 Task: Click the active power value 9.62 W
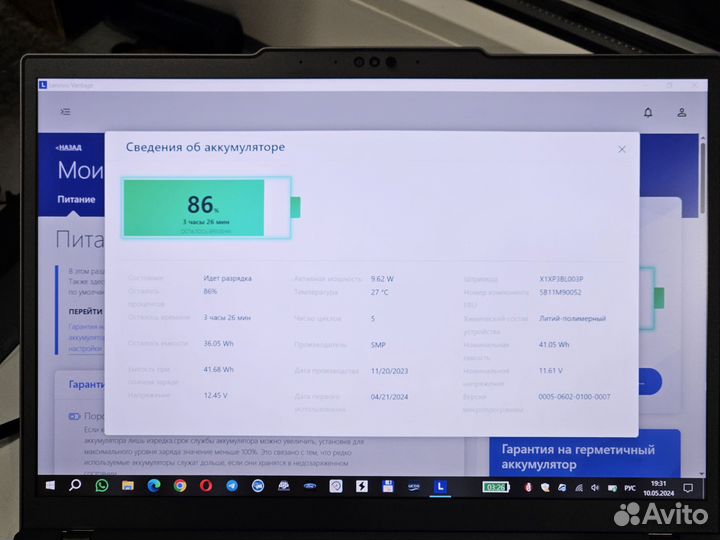382,279
